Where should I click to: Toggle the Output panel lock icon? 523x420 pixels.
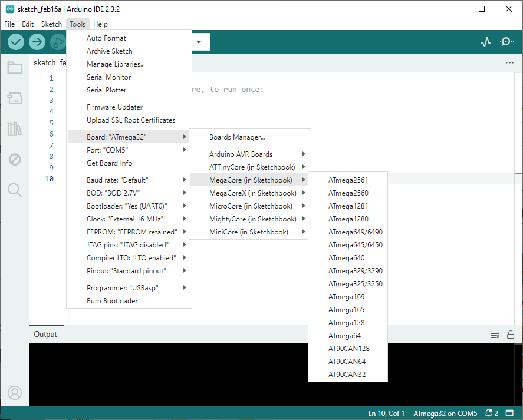coord(511,335)
